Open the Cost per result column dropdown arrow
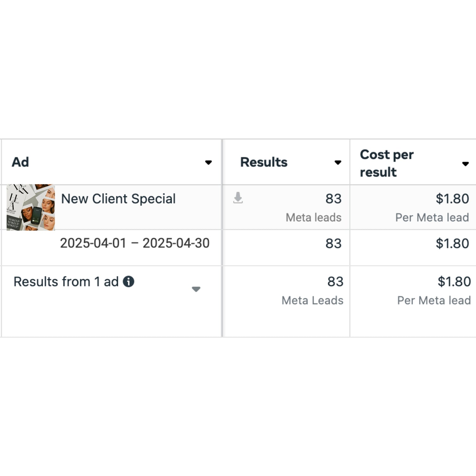Screen dimensions: 476x476 tap(465, 164)
